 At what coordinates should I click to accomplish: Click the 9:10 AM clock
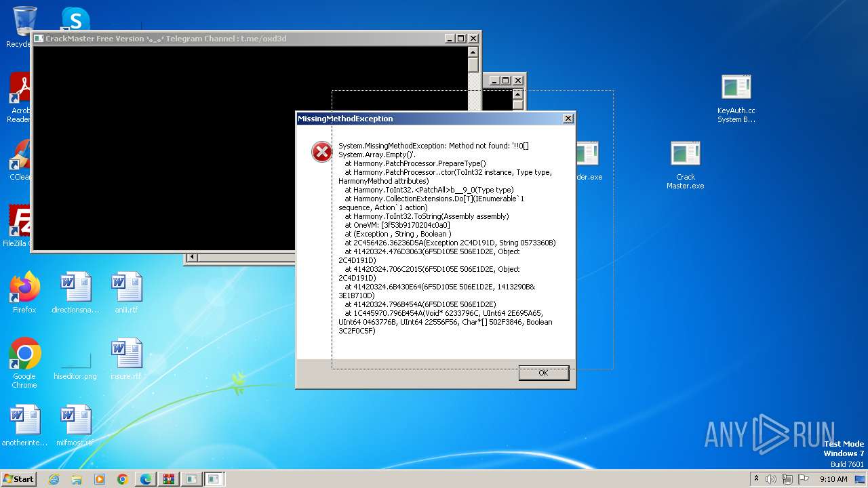pos(833,479)
